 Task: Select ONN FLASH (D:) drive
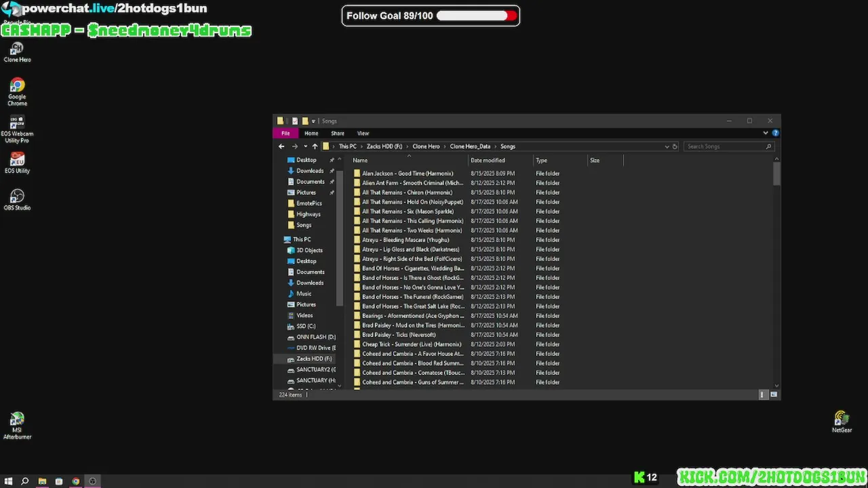click(x=311, y=337)
